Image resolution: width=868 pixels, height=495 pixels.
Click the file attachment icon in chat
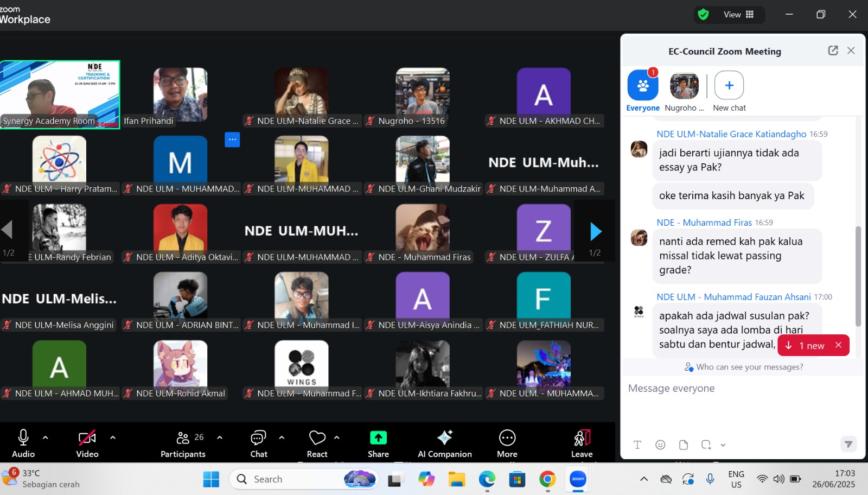(684, 445)
